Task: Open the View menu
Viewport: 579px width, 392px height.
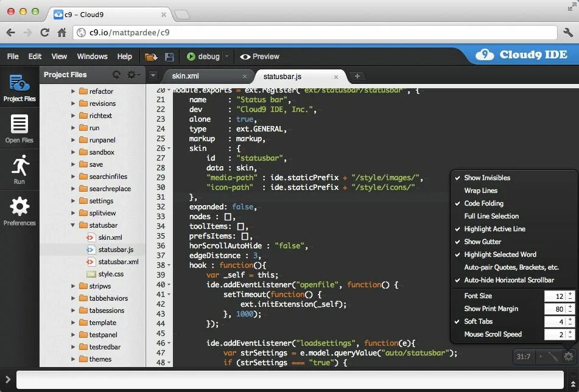Action: click(x=59, y=57)
